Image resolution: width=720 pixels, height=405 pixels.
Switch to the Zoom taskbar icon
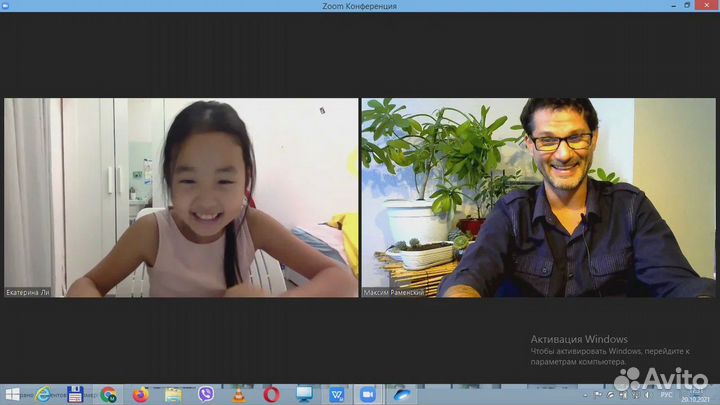(x=367, y=394)
